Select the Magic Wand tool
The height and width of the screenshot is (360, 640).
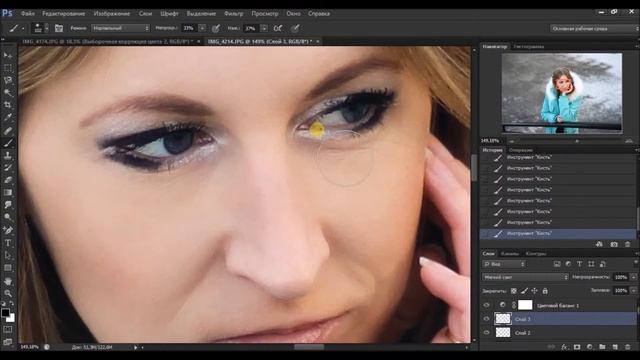[x=8, y=93]
